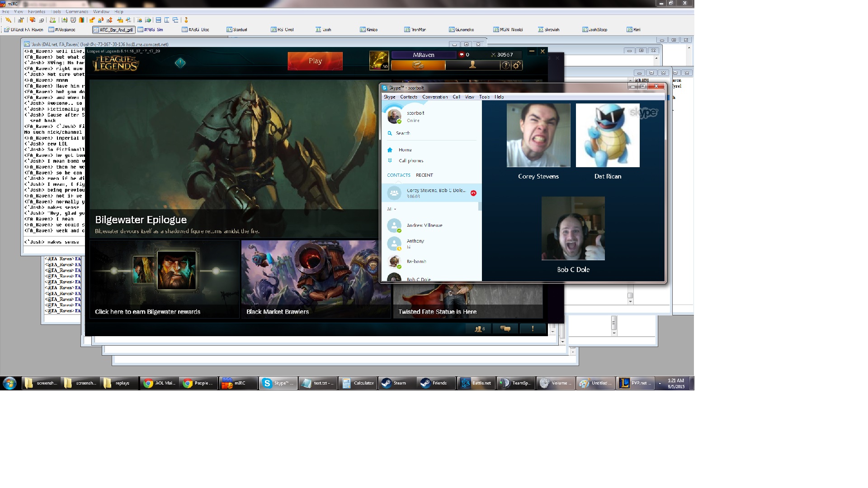This screenshot has height=488, width=868.
Task: Show hidden system tray icons arrow
Action: 660,383
